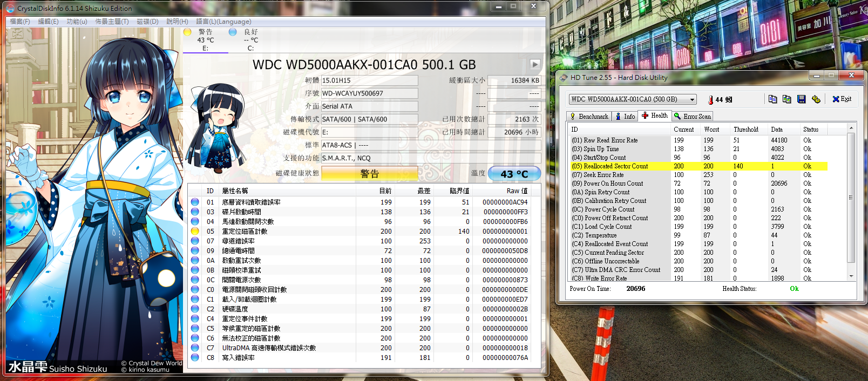Open the 功能(u) menu
This screenshot has width=868, height=381.
pyautogui.click(x=77, y=22)
